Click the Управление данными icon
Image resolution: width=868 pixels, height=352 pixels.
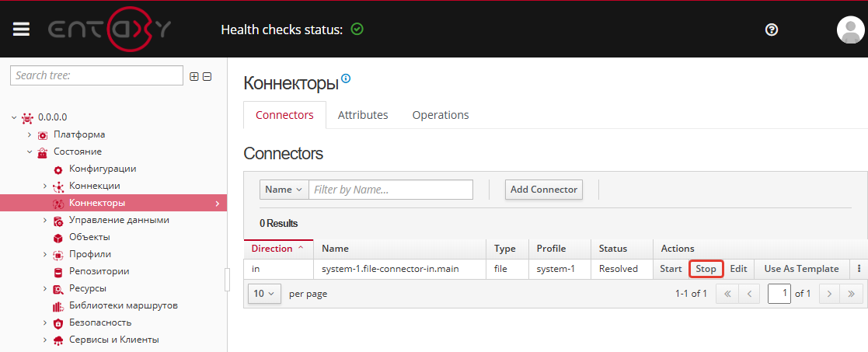(58, 221)
